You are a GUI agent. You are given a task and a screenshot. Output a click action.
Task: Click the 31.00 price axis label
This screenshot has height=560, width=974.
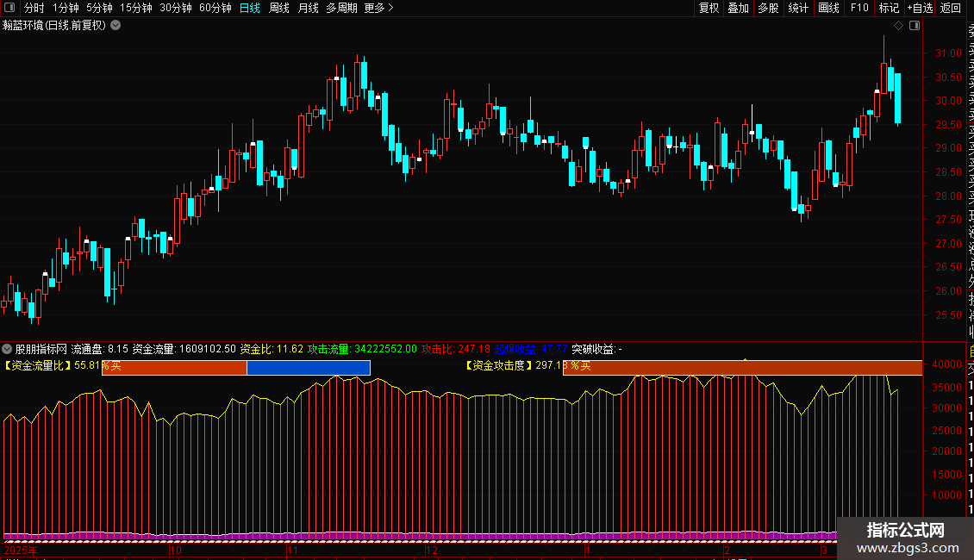click(948, 53)
